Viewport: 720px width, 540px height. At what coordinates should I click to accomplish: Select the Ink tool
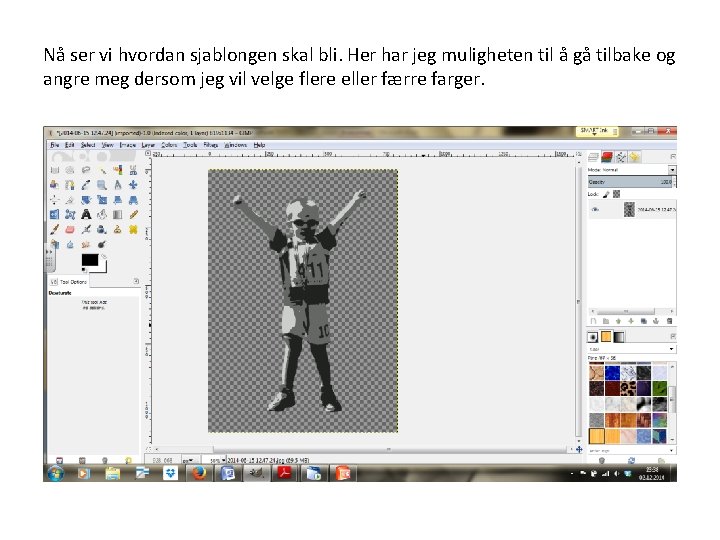coord(102,229)
